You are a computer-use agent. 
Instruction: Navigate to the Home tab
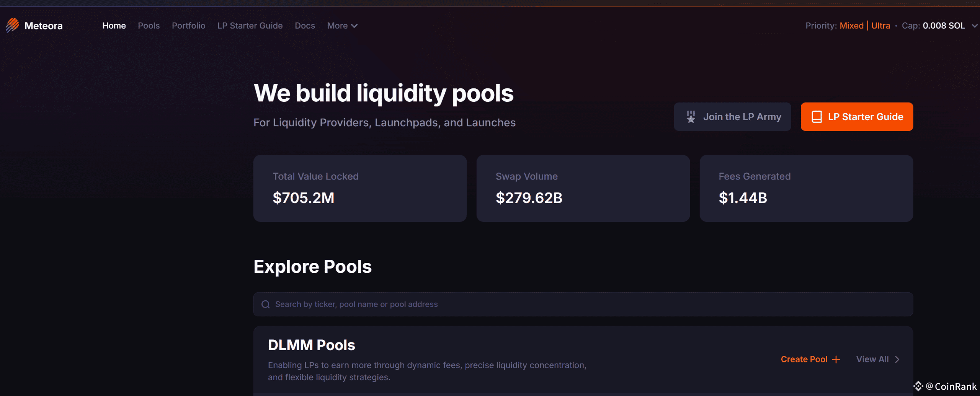(x=114, y=26)
